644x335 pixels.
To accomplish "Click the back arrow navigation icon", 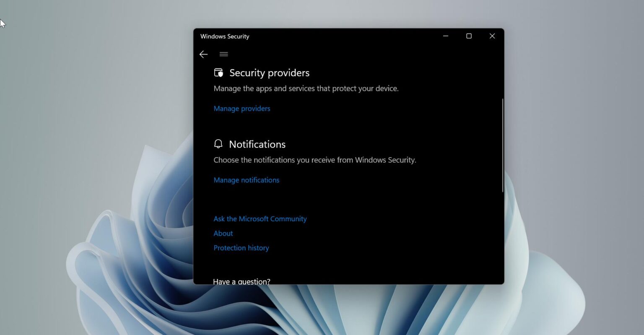I will point(203,54).
